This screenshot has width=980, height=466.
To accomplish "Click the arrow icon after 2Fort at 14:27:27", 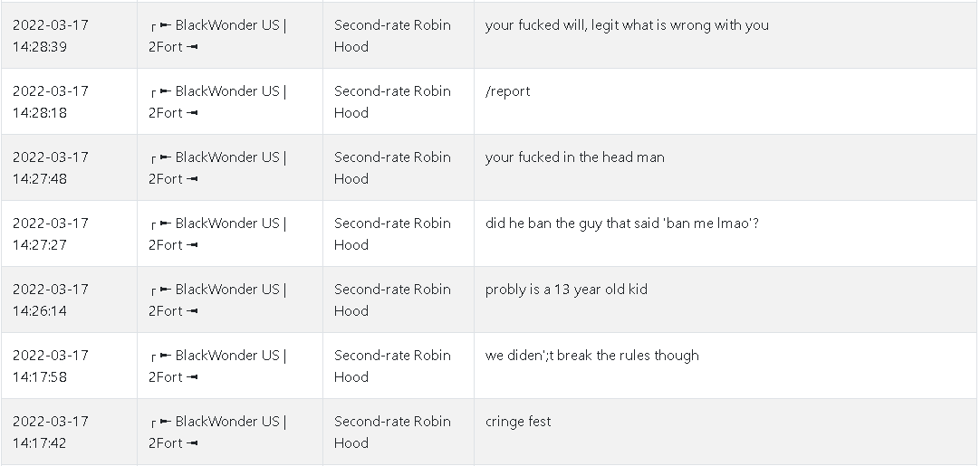I will pyautogui.click(x=192, y=245).
